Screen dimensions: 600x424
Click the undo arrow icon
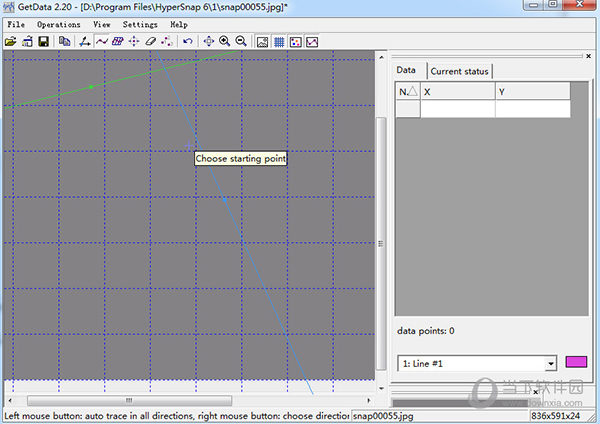click(188, 41)
